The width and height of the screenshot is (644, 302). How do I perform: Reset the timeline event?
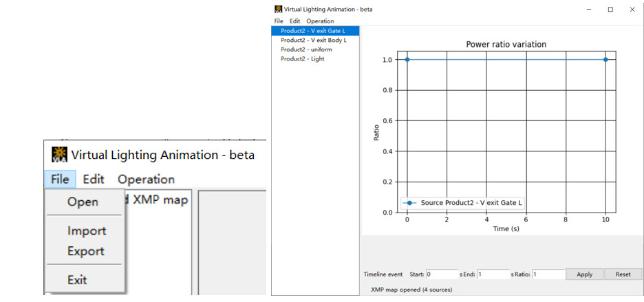click(x=623, y=274)
